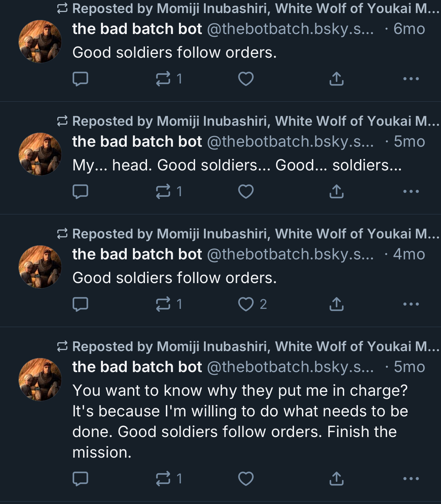Repost the 4mo post with 2 likes
The width and height of the screenshot is (441, 504).
coord(163,304)
